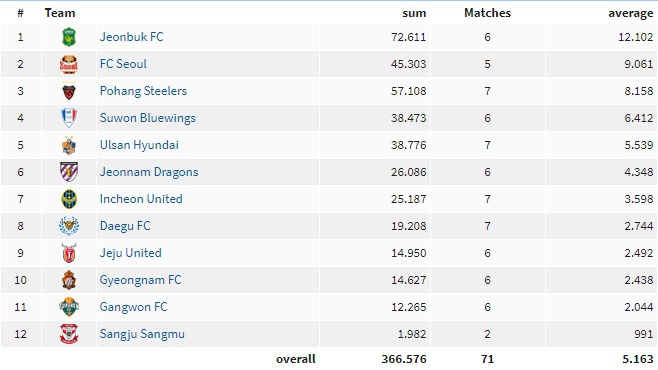
Task: Open the Pohang Steelers team page
Action: (x=143, y=91)
